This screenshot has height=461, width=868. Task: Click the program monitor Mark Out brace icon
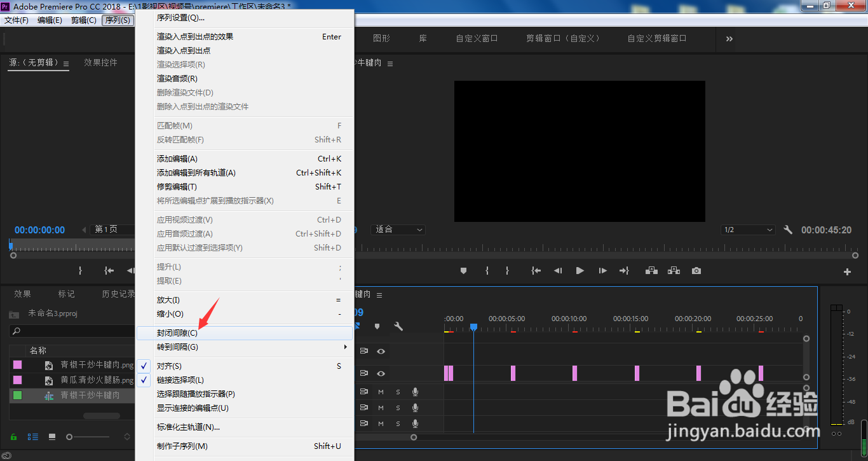coord(507,270)
